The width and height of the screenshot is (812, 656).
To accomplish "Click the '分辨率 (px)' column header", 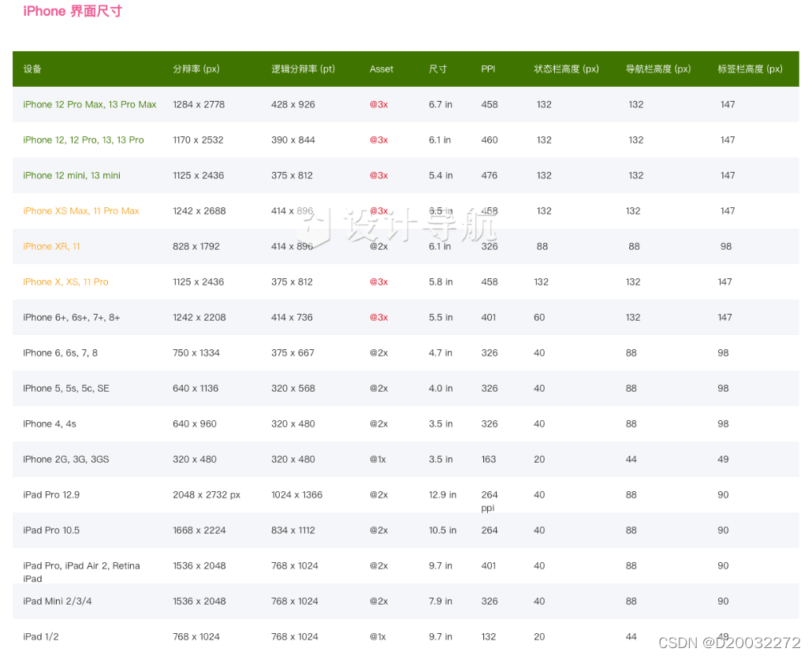I will pyautogui.click(x=196, y=69).
